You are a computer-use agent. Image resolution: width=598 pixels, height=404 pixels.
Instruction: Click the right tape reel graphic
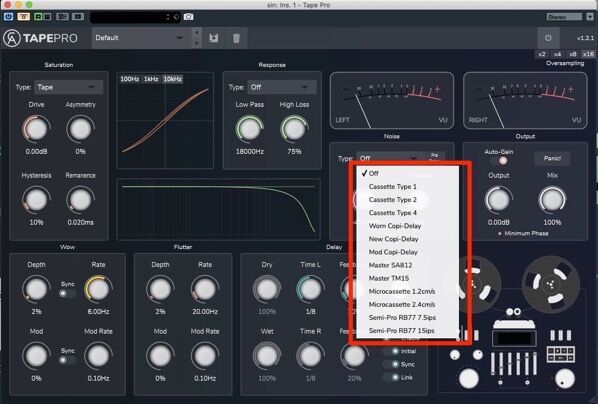coord(550,284)
